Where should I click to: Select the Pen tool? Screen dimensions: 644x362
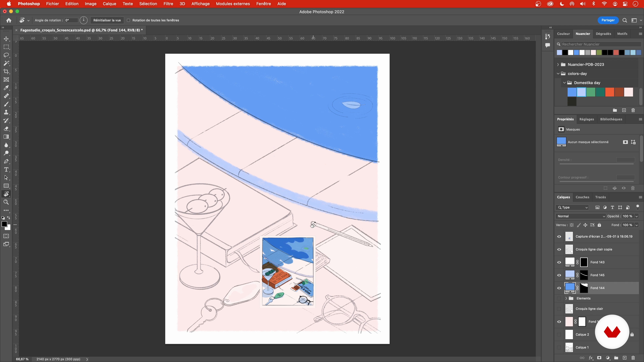[6, 161]
